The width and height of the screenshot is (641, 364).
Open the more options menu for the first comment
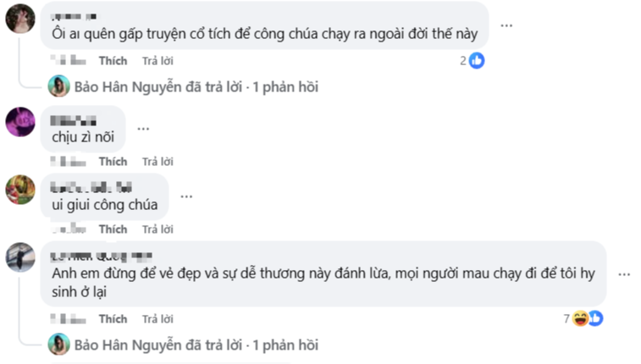(x=506, y=25)
